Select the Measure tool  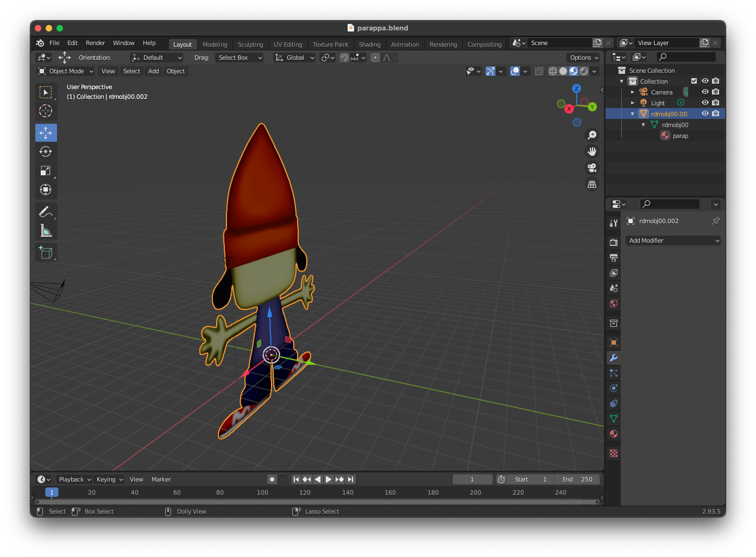46,231
